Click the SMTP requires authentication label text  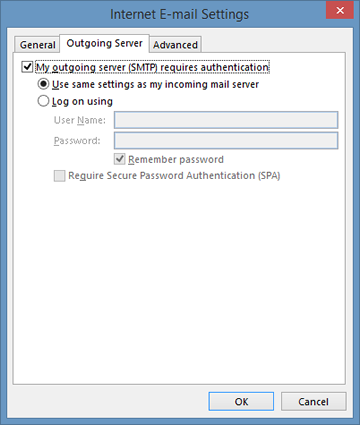(152, 67)
